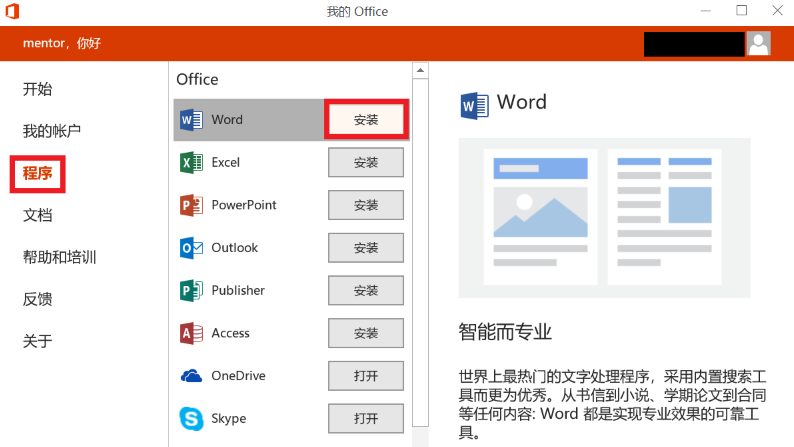The width and height of the screenshot is (794, 447).
Task: Close the 我的 Office window
Action: pyautogui.click(x=777, y=11)
